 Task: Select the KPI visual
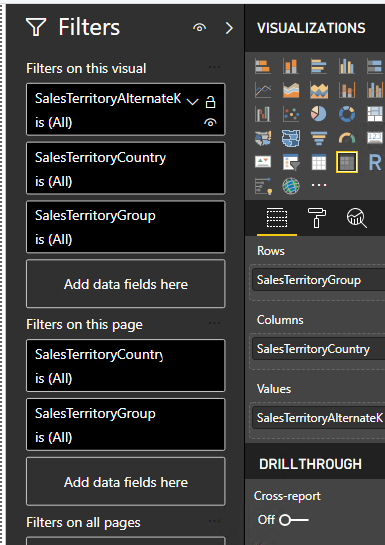click(263, 162)
